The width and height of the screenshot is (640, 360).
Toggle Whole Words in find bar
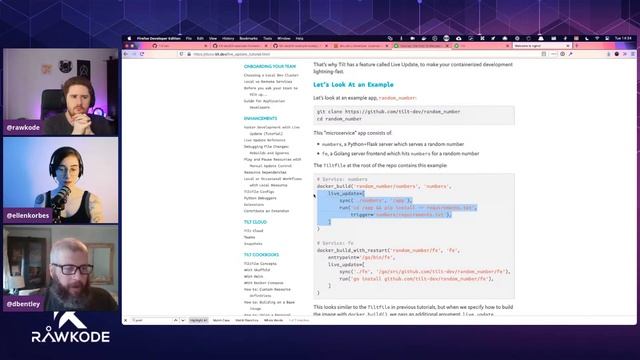point(273,320)
